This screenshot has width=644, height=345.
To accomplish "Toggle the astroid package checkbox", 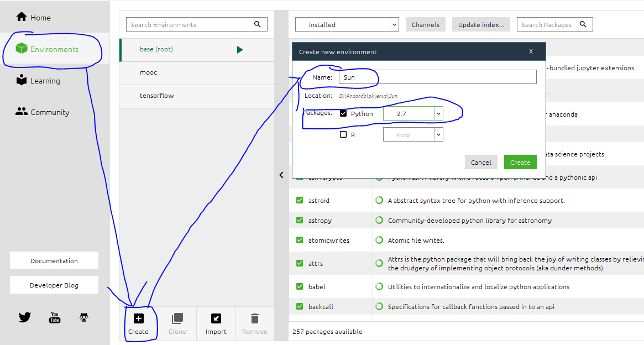I will pyautogui.click(x=300, y=201).
